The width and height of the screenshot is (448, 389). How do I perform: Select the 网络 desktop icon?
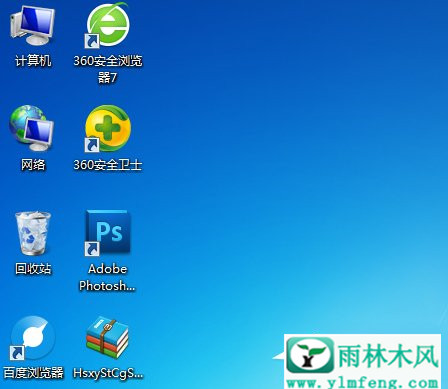[x=32, y=129]
